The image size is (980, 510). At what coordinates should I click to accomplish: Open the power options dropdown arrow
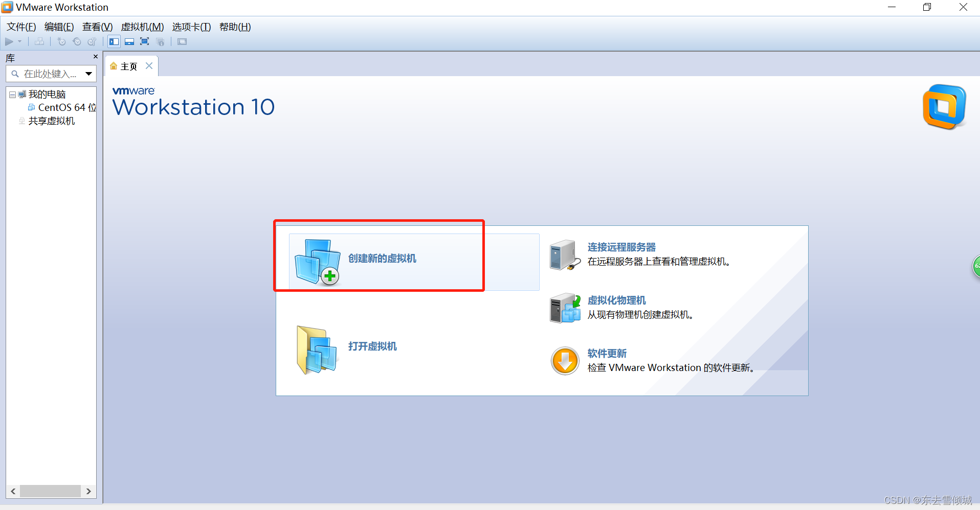[20, 42]
